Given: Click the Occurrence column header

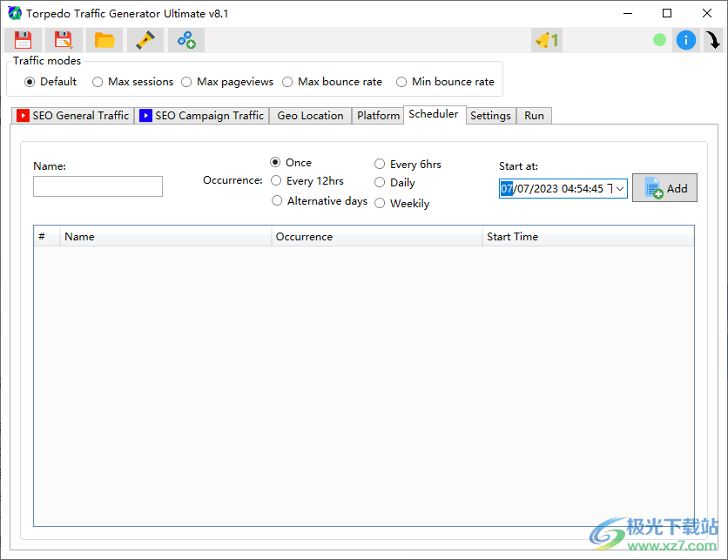Looking at the screenshot, I should [x=377, y=236].
